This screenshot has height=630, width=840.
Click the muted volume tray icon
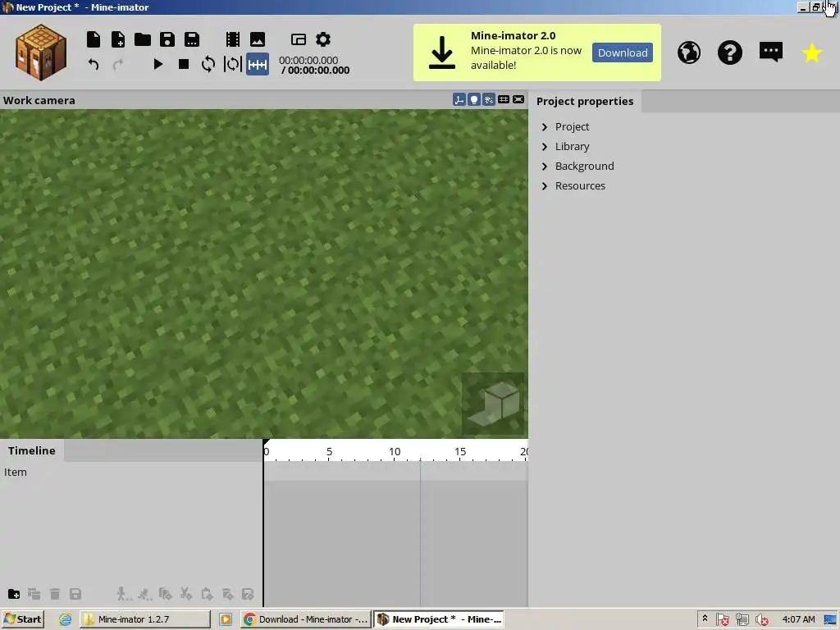tap(761, 620)
